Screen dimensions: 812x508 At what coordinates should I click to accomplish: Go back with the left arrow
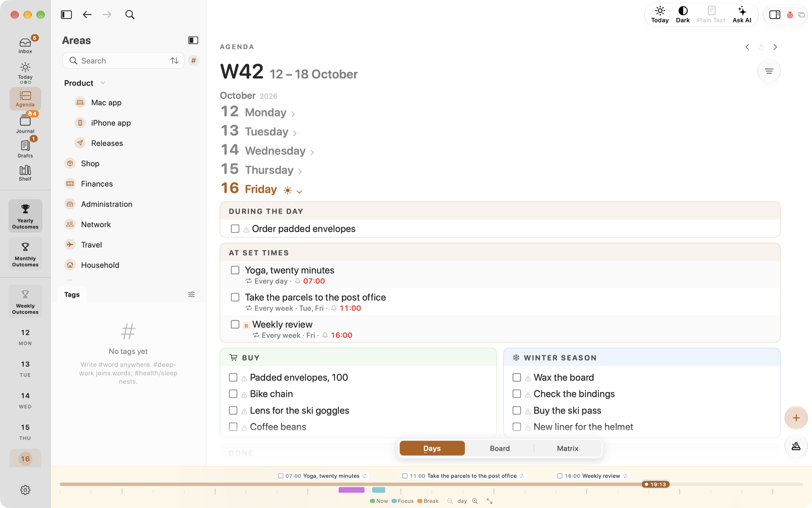pos(87,15)
